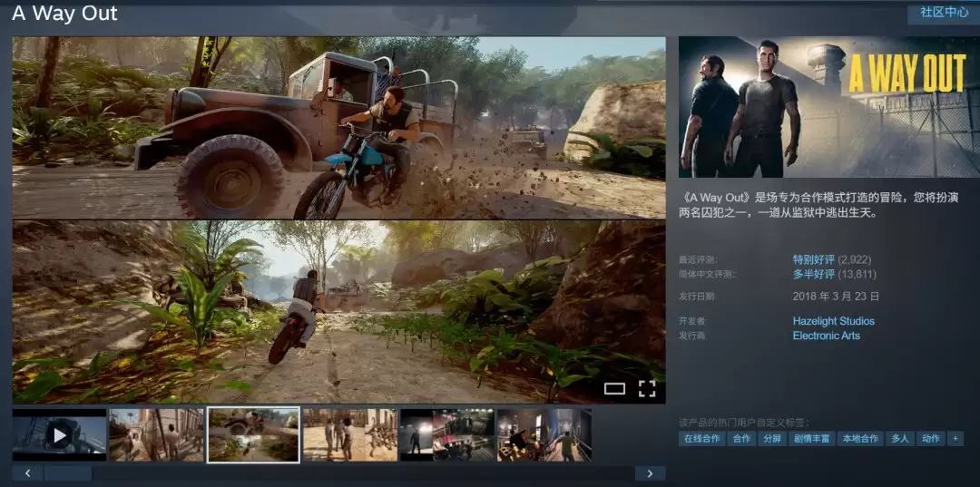Open Hazelight Studios developer page
The width and height of the screenshot is (980, 487).
click(833, 321)
